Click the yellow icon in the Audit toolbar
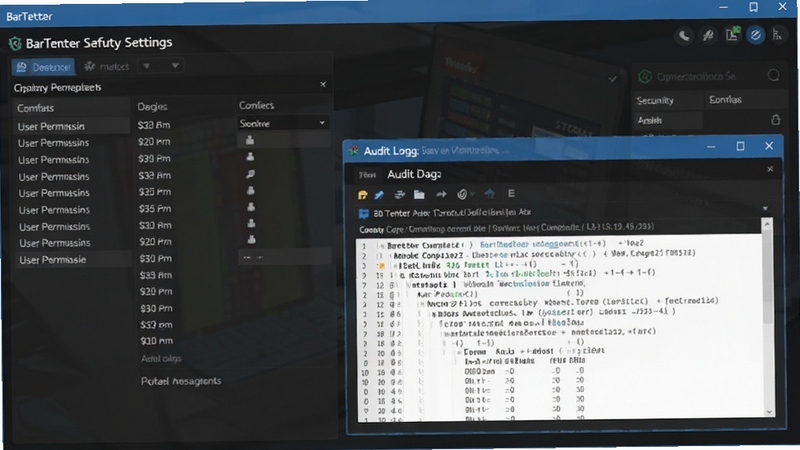 point(363,194)
